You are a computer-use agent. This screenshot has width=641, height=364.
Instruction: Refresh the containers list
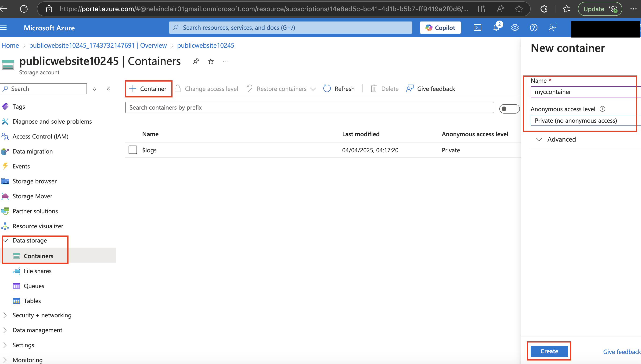point(339,89)
